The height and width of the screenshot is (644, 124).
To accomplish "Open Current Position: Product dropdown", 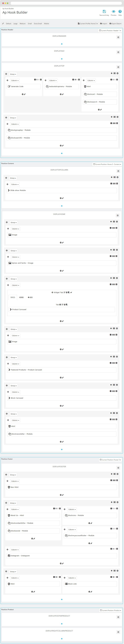I will [x=110, y=610].
